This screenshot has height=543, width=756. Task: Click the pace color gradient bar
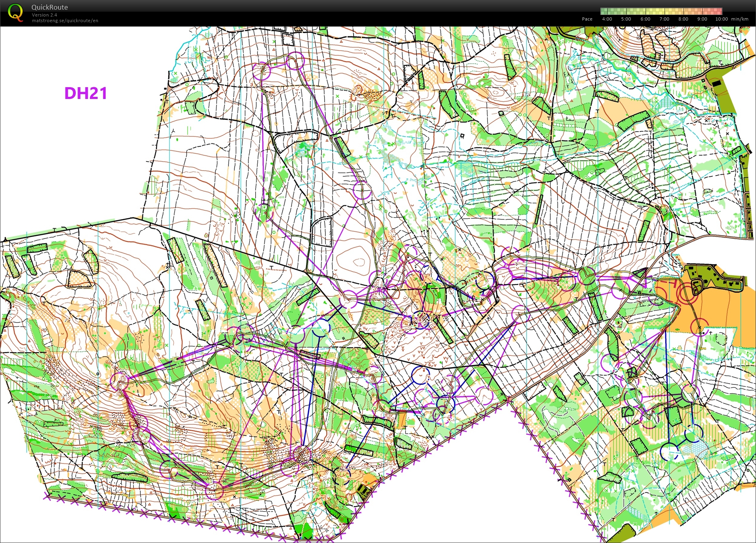click(661, 11)
